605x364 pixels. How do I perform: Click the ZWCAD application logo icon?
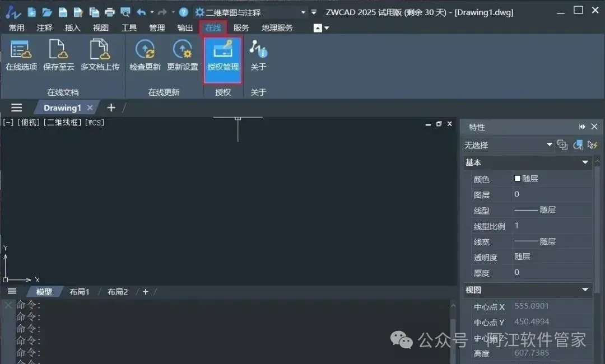(x=13, y=12)
